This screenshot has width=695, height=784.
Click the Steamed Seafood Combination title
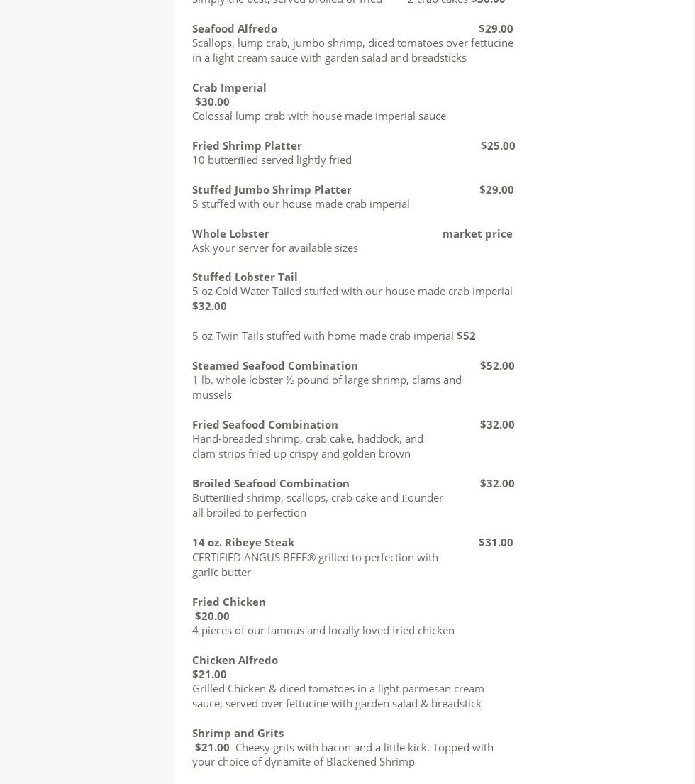point(275,365)
